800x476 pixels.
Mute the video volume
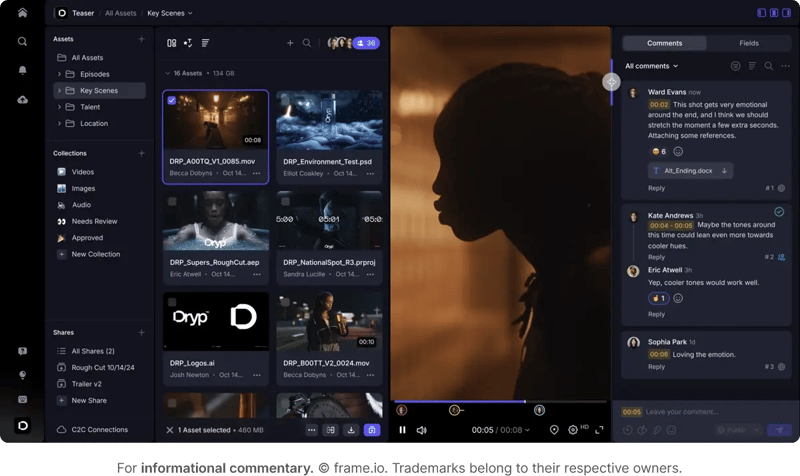tap(421, 430)
